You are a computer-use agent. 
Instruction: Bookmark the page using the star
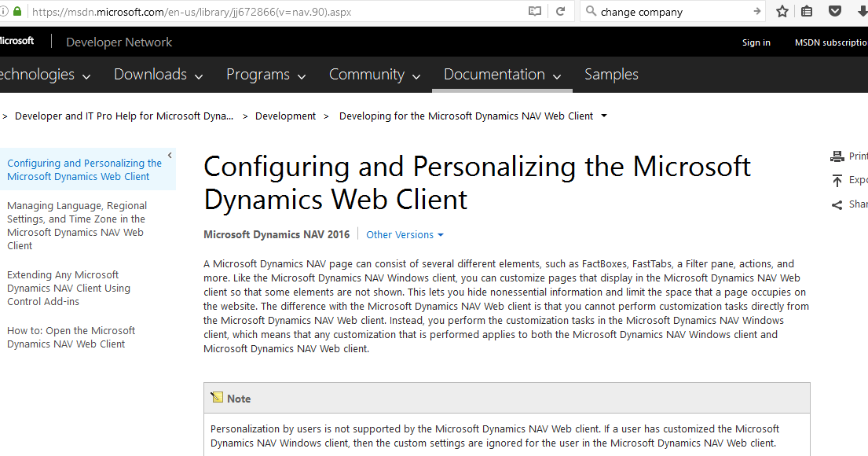[x=782, y=12]
